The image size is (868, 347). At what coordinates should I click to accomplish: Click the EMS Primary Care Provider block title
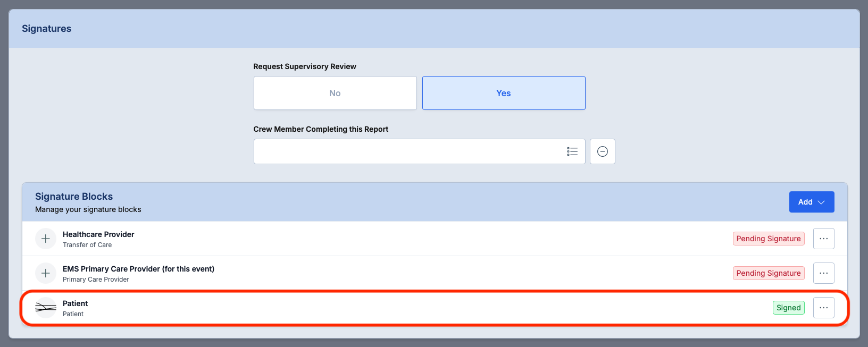click(x=138, y=269)
